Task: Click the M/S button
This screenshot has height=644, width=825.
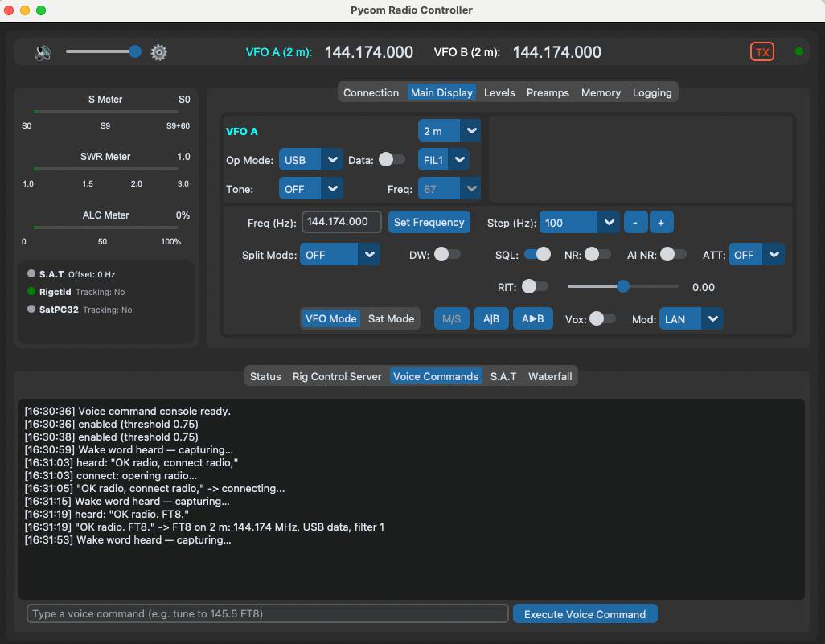Action: (x=451, y=319)
